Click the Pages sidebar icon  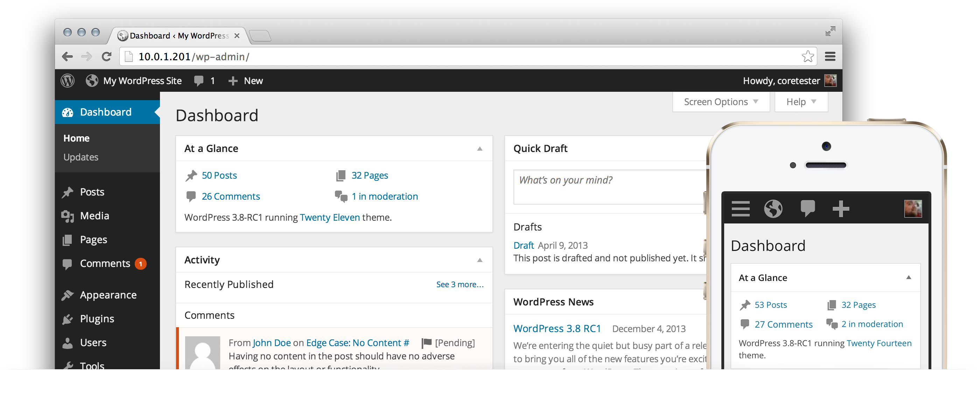(67, 240)
